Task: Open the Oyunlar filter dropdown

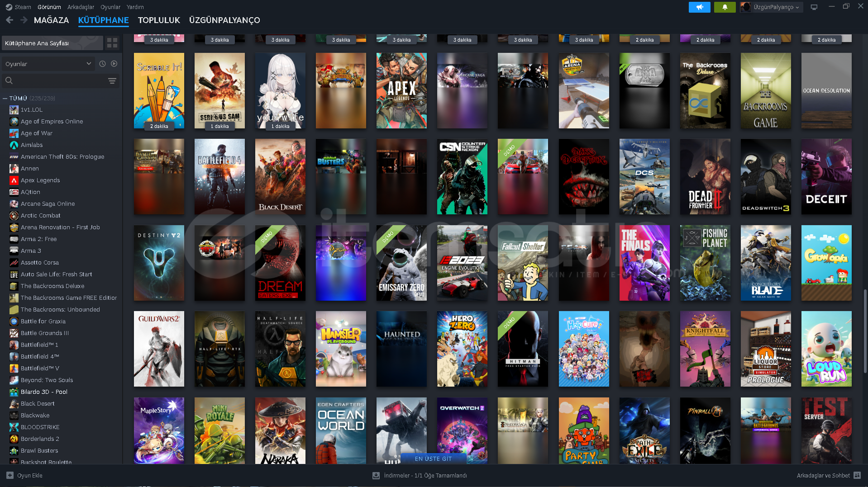Action: pyautogui.click(x=48, y=64)
